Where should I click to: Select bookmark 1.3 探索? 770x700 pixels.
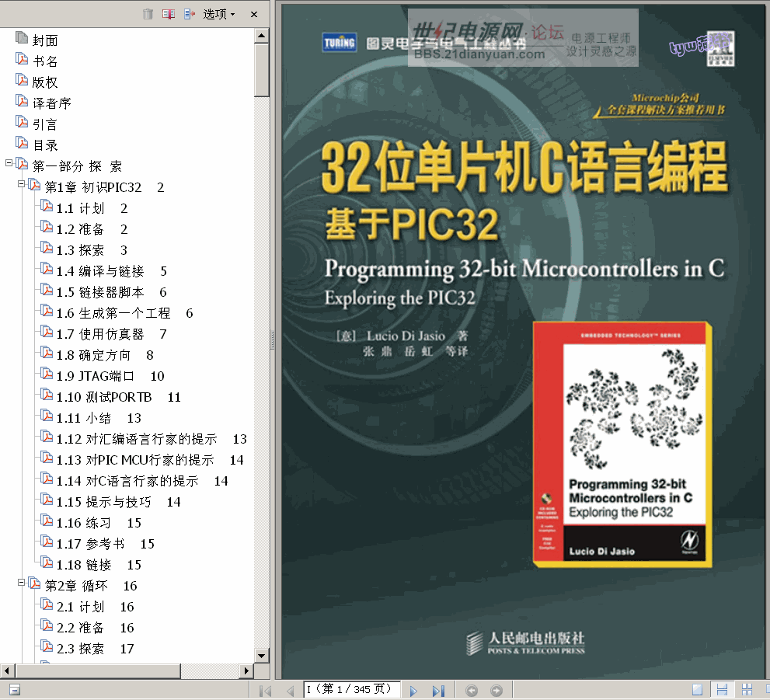(92, 250)
